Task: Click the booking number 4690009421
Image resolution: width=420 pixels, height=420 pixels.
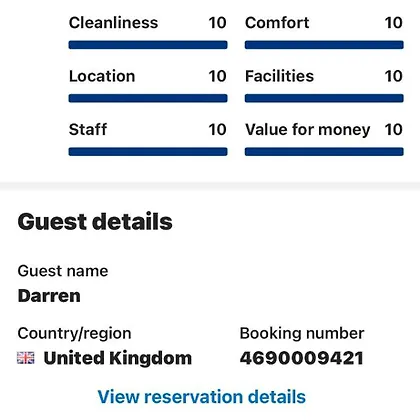Action: pyautogui.click(x=302, y=358)
